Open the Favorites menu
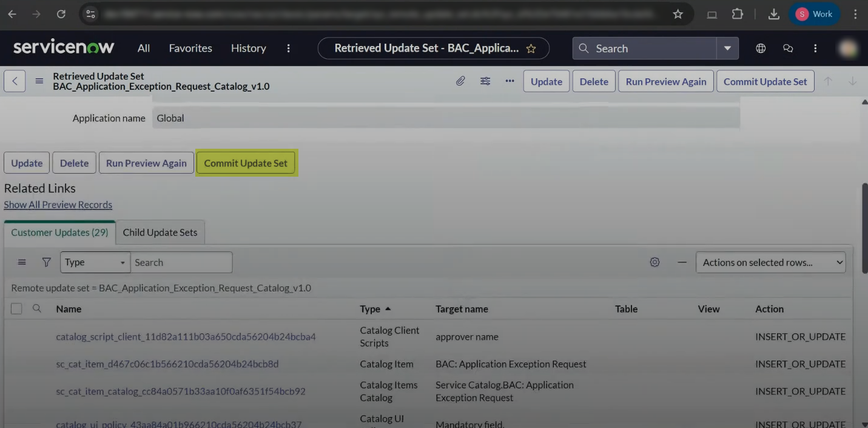Viewport: 868px width, 428px height. point(190,49)
